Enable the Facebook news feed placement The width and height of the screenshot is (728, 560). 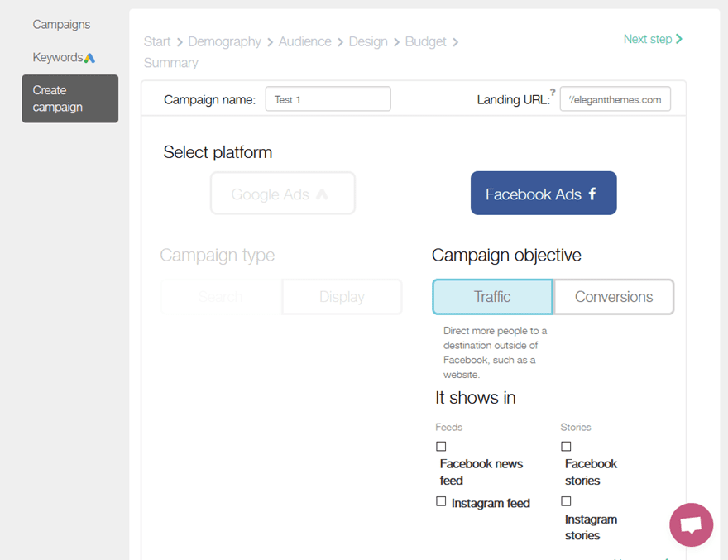click(441, 446)
